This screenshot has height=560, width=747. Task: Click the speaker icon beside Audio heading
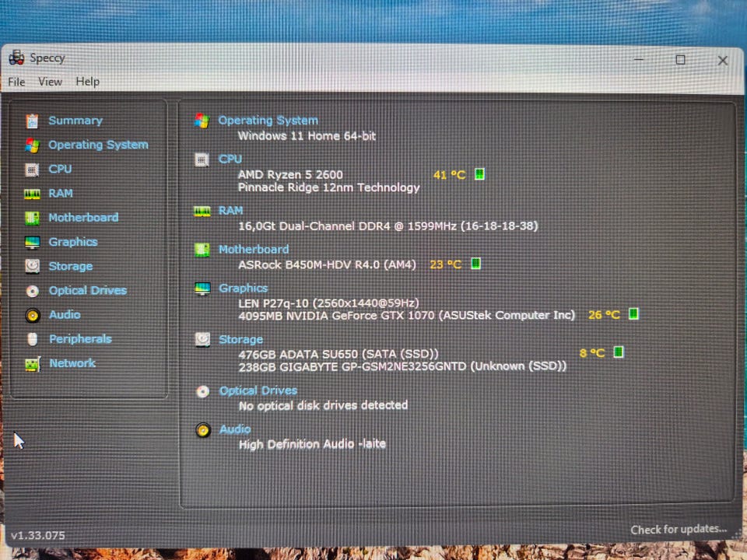pyautogui.click(x=203, y=430)
